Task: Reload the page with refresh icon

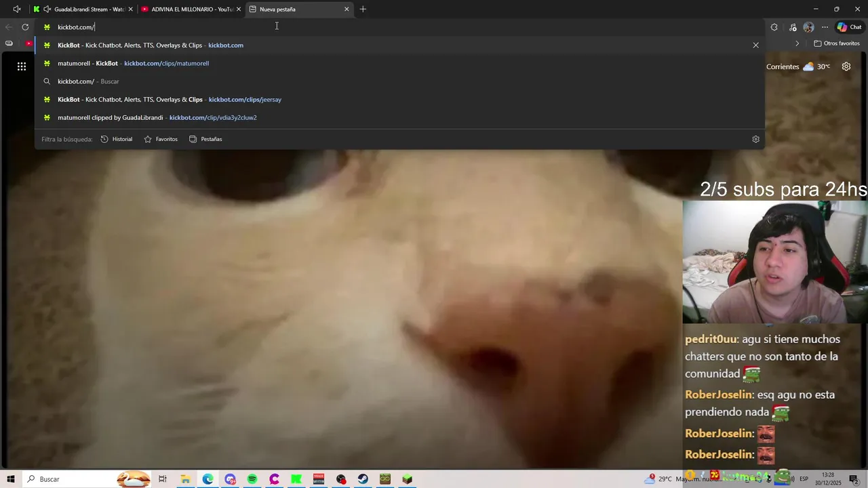Action: (25, 27)
